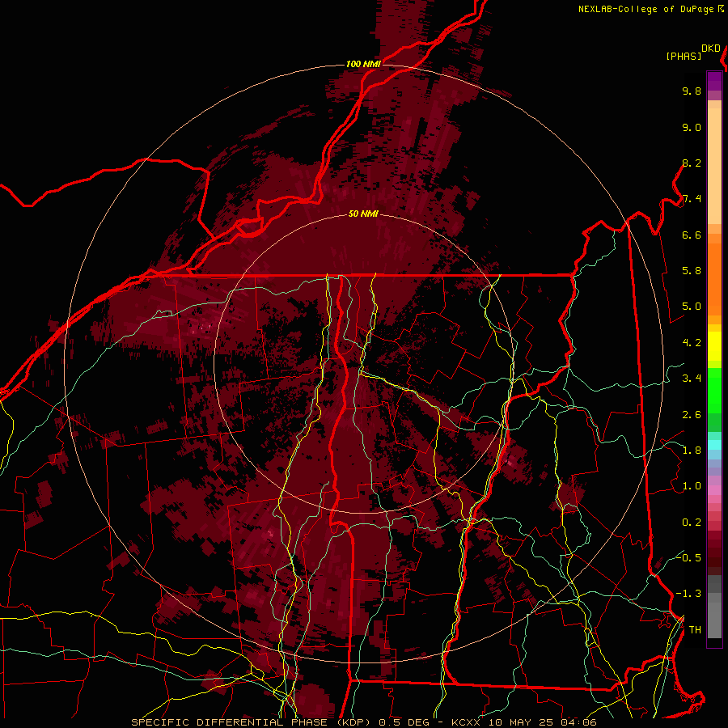Viewport: 728px width, 728px height.
Task: Click the cyan band of the color scale
Action: [714, 445]
